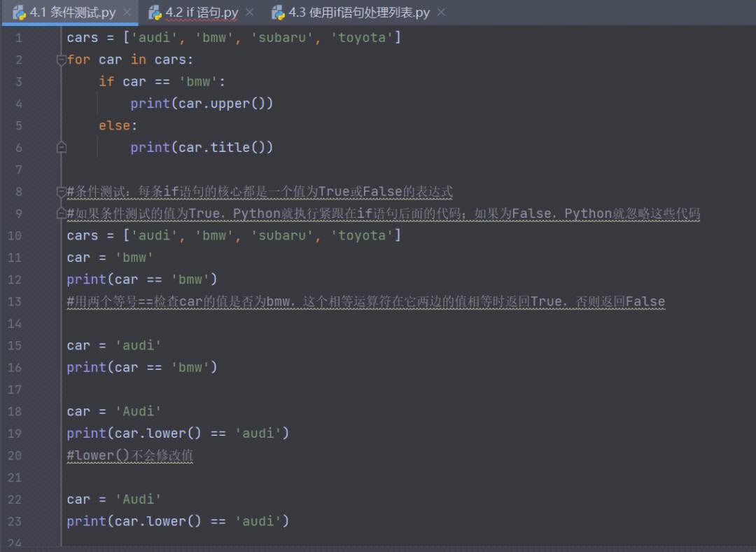
Task: Click the else keyword on line 5
Action: (114, 125)
